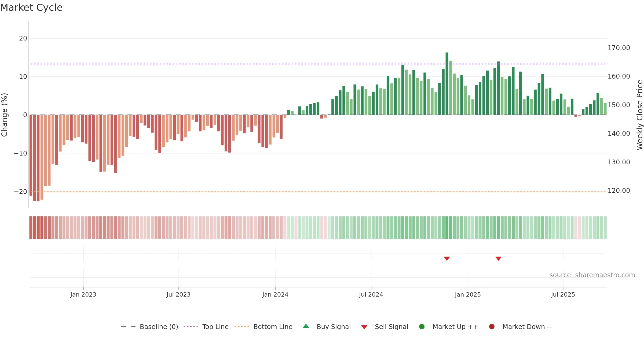Click the 130.00 price axis label
Viewport: 644px width, 362px height.
(619, 162)
